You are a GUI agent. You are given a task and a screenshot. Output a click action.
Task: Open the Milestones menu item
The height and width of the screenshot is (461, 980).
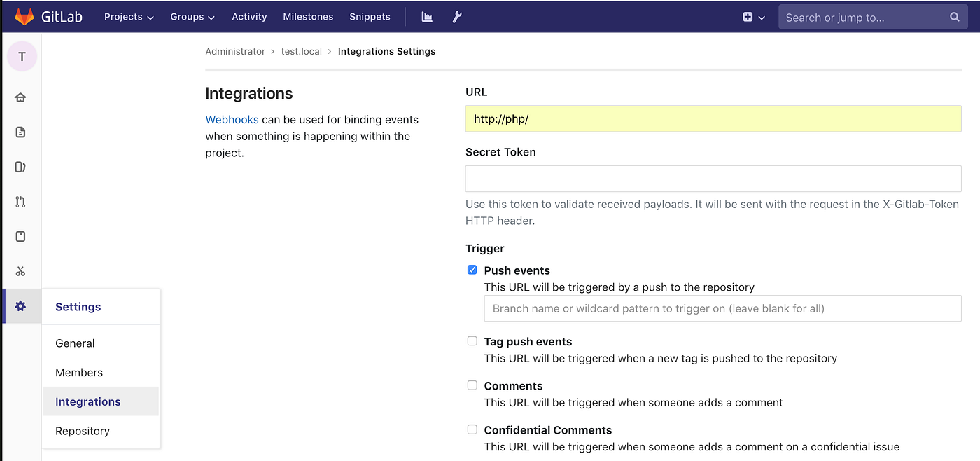click(308, 16)
